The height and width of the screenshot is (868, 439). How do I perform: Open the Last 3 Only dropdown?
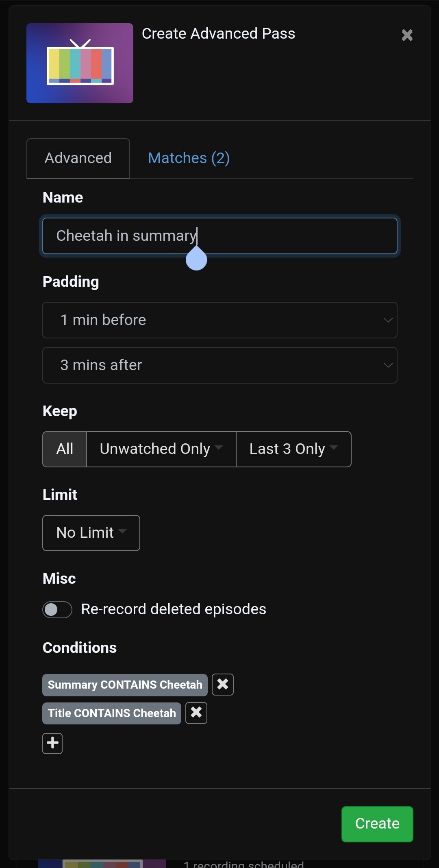[x=293, y=449]
